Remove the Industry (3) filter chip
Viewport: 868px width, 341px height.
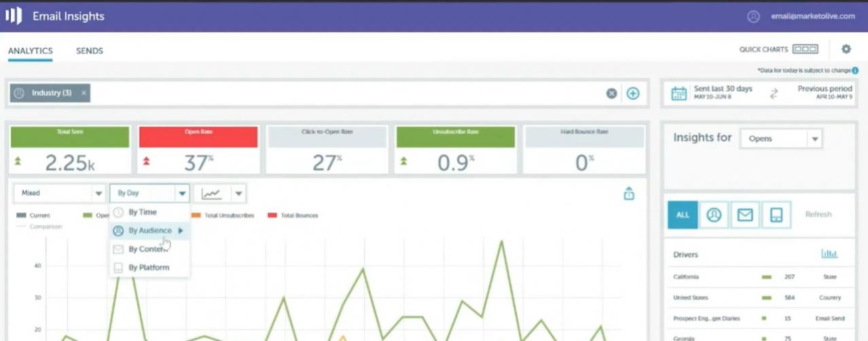(84, 93)
